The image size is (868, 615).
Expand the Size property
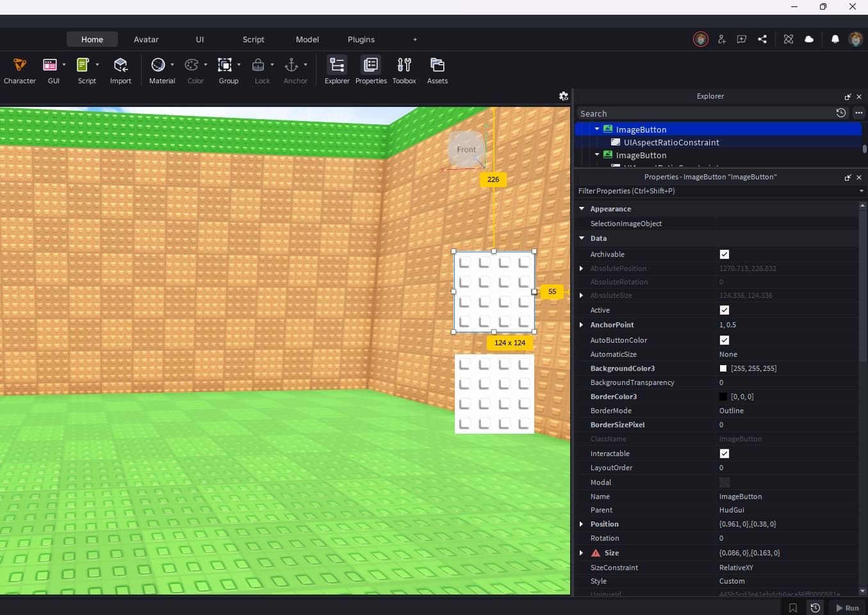582,553
